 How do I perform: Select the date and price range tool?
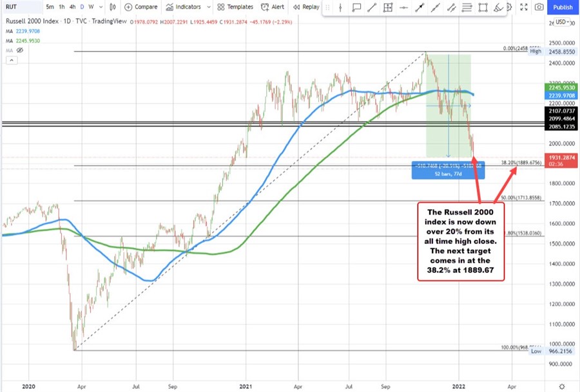[x=388, y=7]
